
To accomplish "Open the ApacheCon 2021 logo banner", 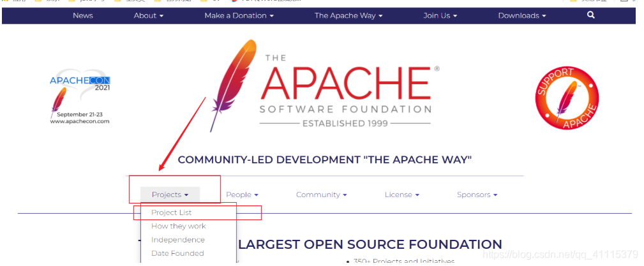I will tap(80, 96).
